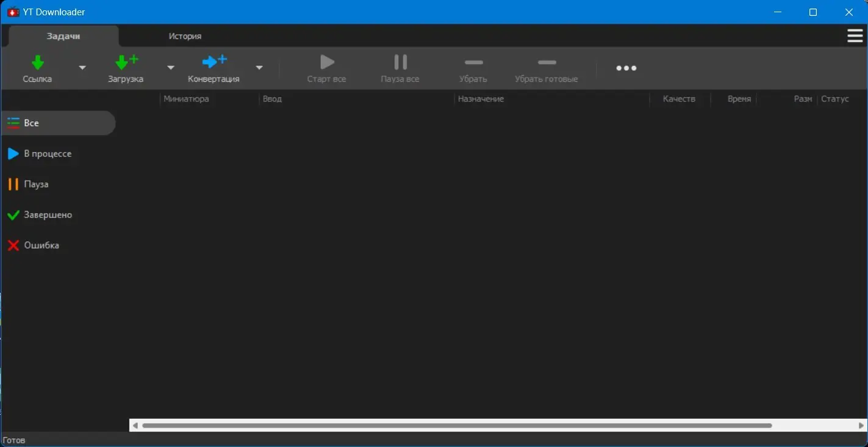The image size is (868, 447).
Task: Expand the Конвертация dropdown arrow
Action: (259, 68)
